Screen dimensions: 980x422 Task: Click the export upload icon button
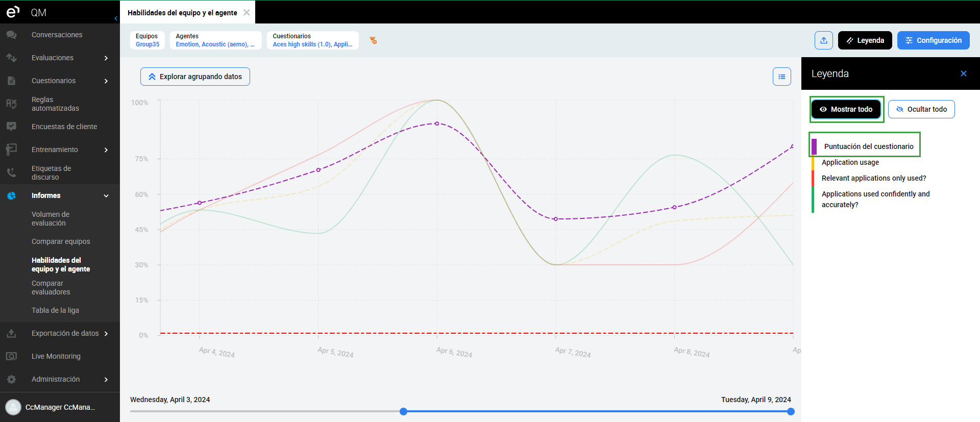click(x=824, y=40)
